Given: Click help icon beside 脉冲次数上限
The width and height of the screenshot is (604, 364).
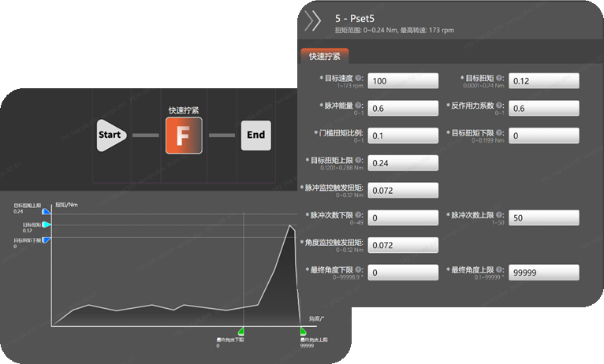Looking at the screenshot, I should click(x=499, y=215).
